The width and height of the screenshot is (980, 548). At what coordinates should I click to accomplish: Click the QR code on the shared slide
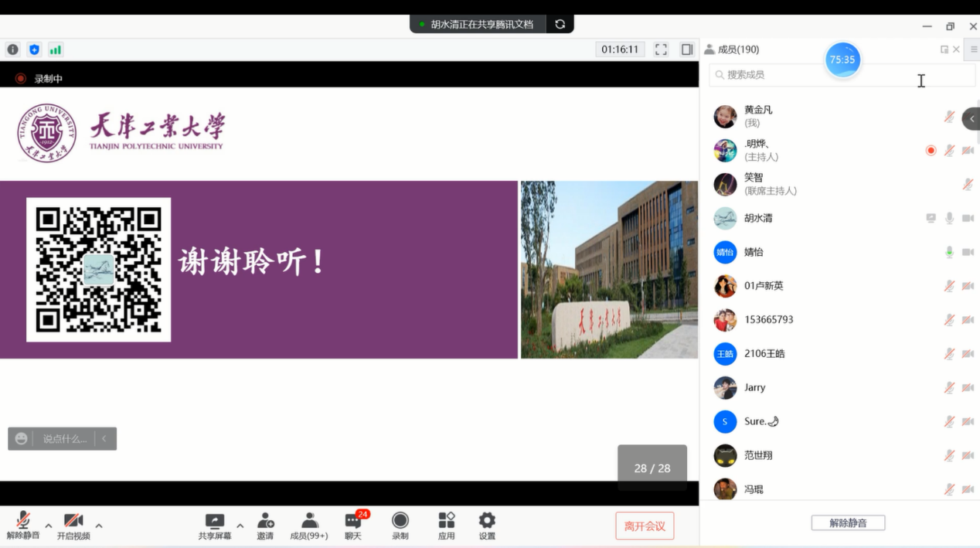click(x=99, y=270)
